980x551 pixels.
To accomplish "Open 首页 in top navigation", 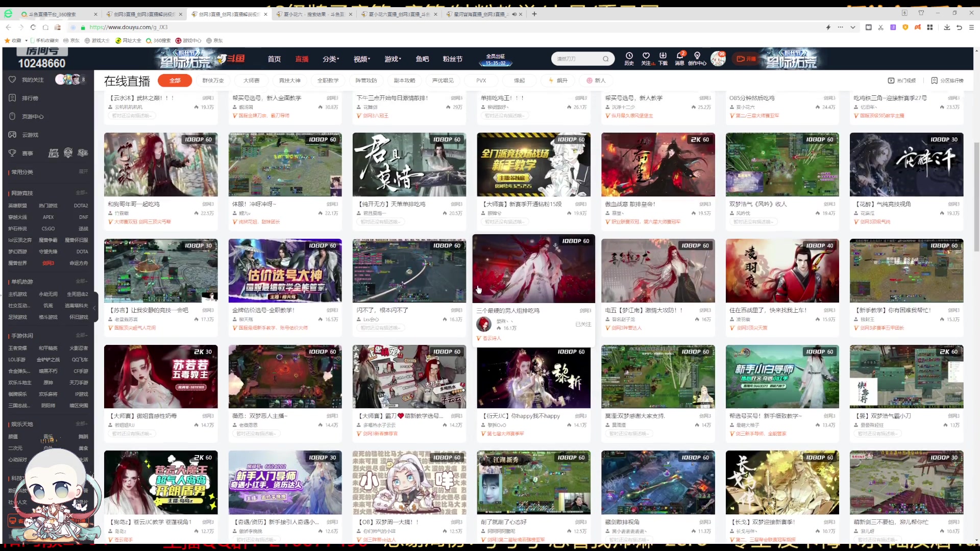I will tap(274, 59).
